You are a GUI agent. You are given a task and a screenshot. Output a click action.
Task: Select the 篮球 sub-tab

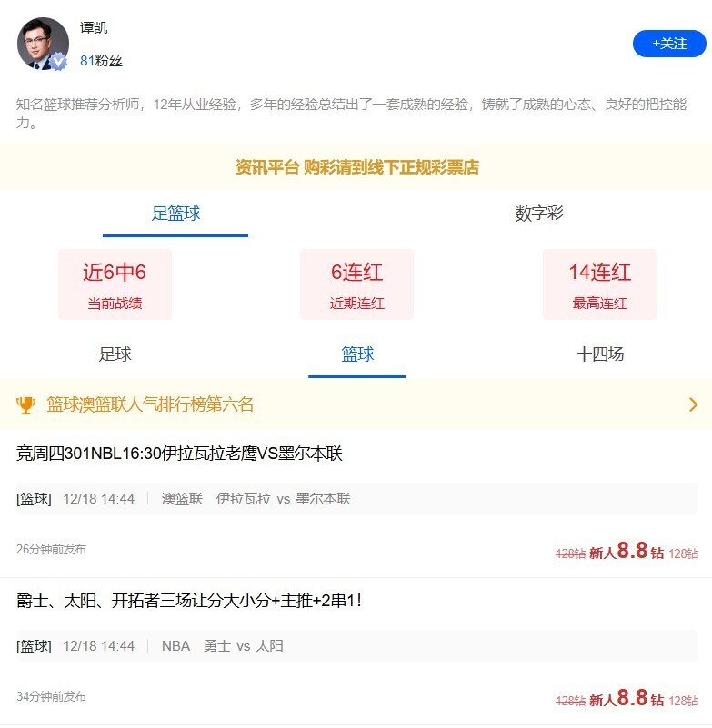[x=357, y=354]
